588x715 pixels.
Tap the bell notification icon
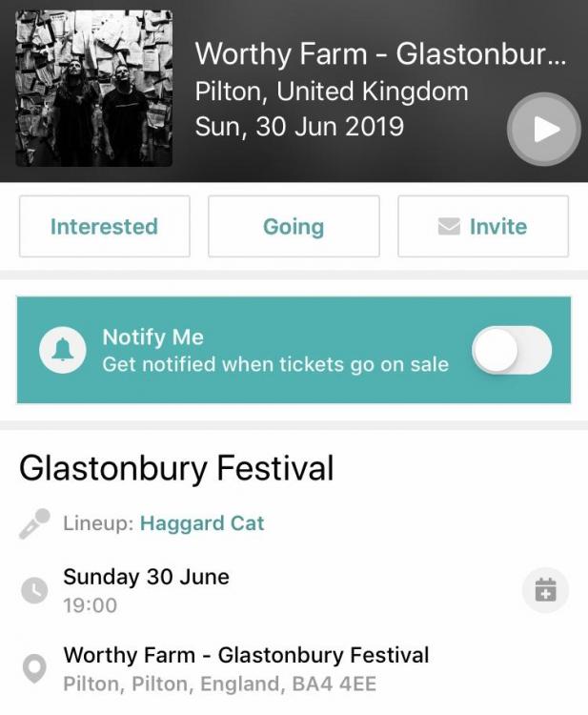click(x=63, y=350)
